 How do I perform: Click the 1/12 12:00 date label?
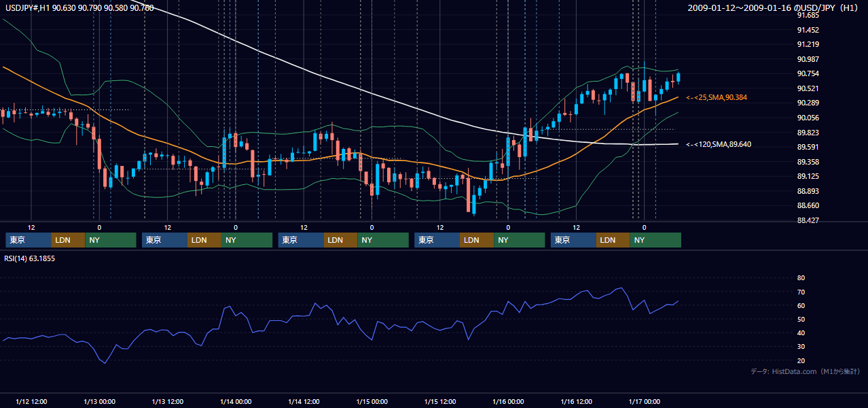[31, 401]
